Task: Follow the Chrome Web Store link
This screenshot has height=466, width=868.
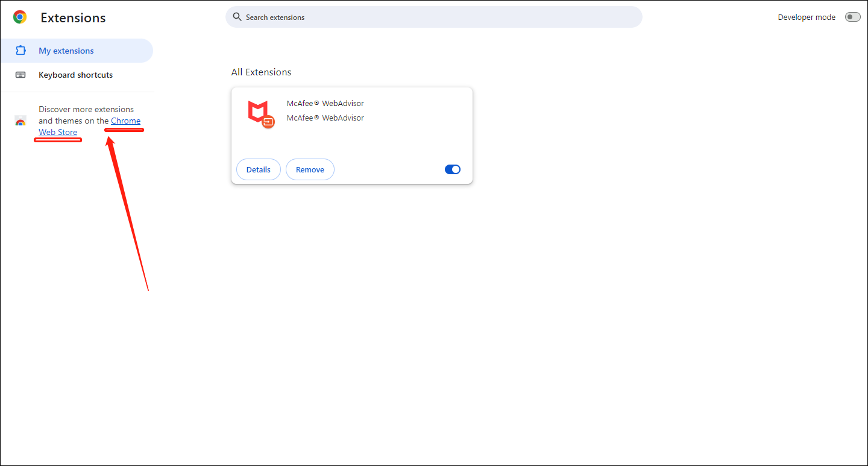Action: (125, 121)
